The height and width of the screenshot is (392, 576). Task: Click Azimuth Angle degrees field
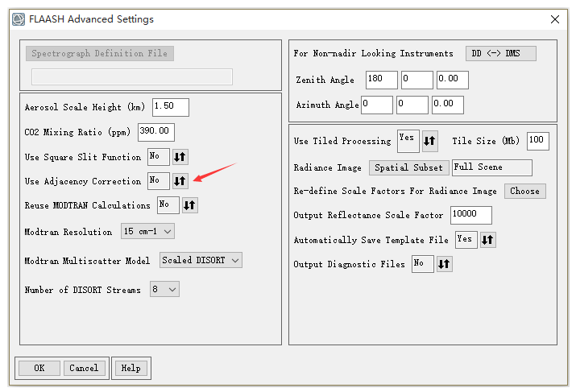click(377, 105)
